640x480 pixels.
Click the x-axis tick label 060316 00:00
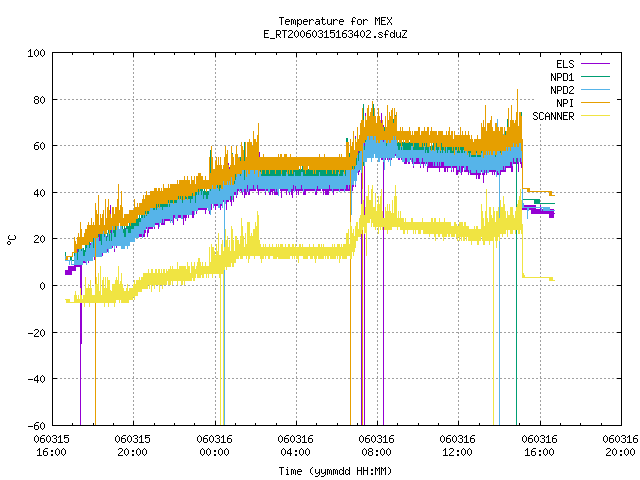(x=214, y=446)
